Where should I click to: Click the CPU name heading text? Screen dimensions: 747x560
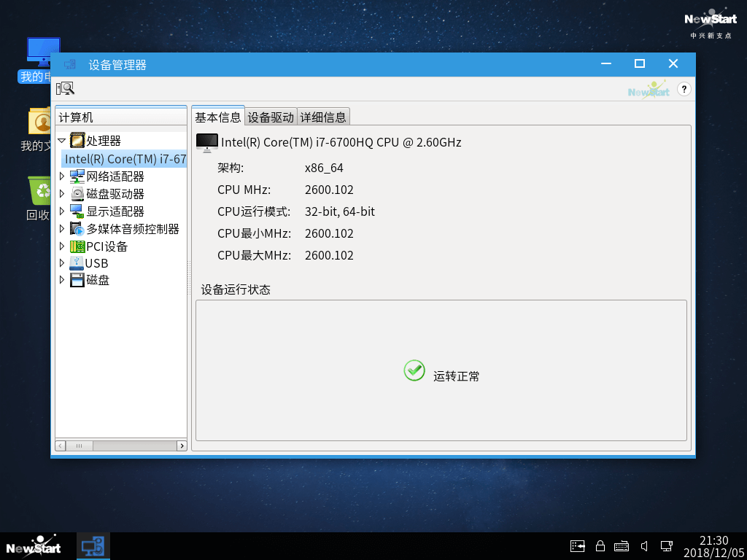pyautogui.click(x=341, y=142)
